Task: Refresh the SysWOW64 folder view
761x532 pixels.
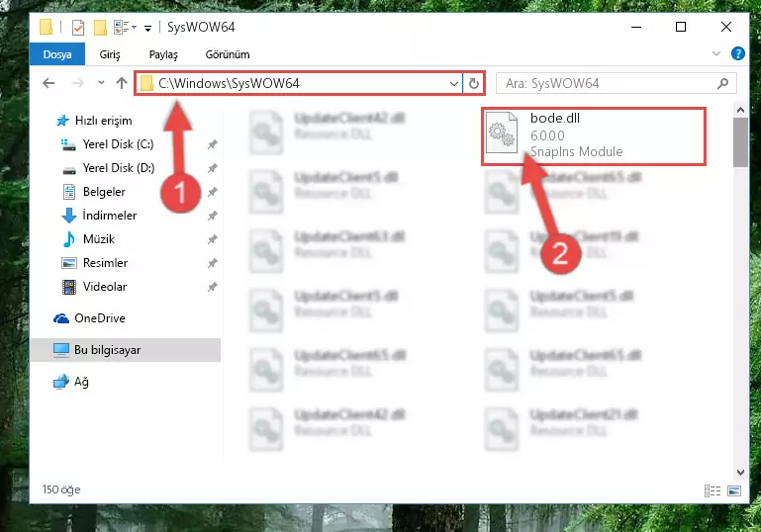Action: 474,84
